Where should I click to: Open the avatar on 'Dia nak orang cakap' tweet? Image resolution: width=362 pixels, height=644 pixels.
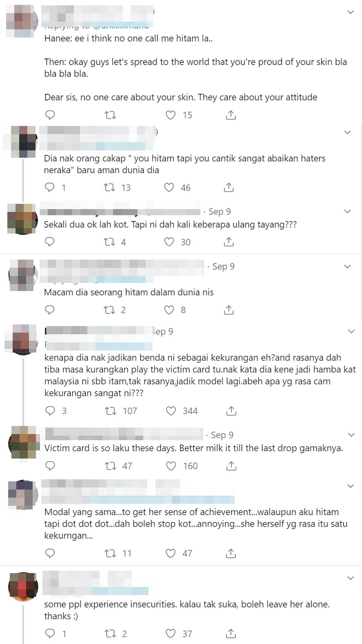23,142
